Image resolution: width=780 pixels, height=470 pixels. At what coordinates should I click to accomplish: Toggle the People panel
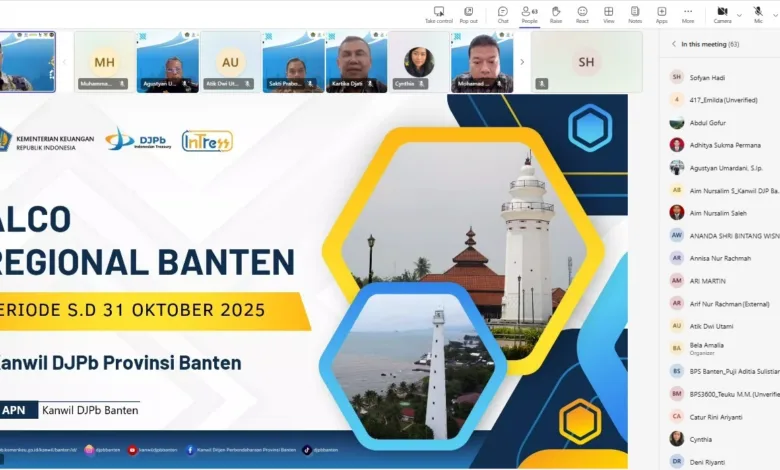coord(529,13)
